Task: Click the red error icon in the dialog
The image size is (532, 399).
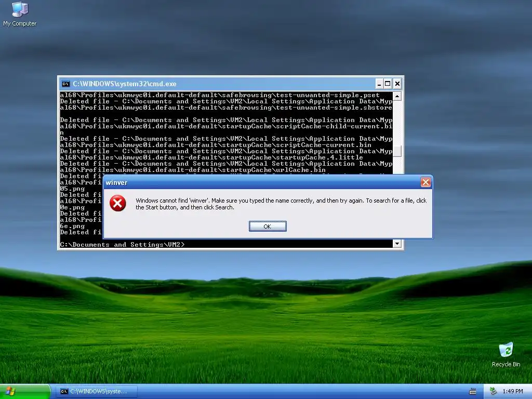Action: tap(118, 203)
